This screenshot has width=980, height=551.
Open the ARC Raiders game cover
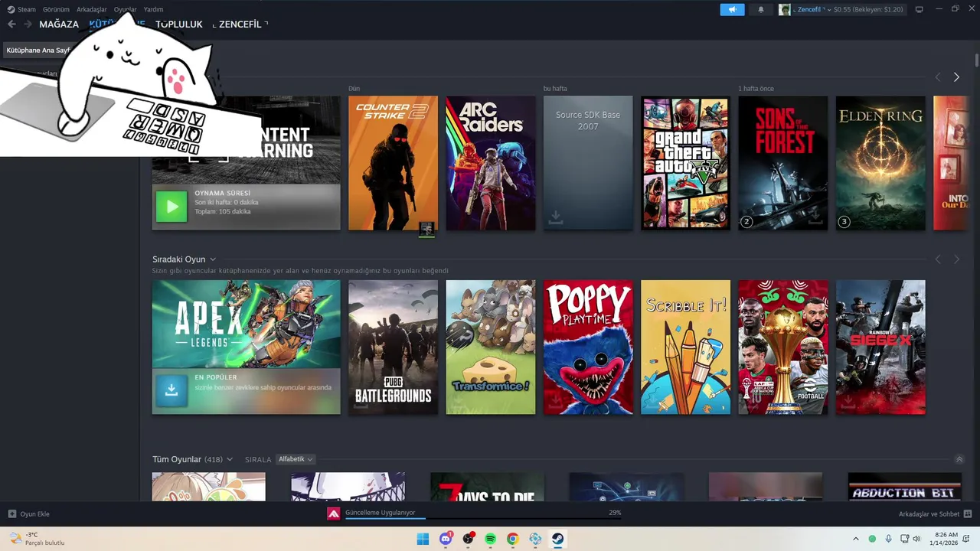point(491,163)
